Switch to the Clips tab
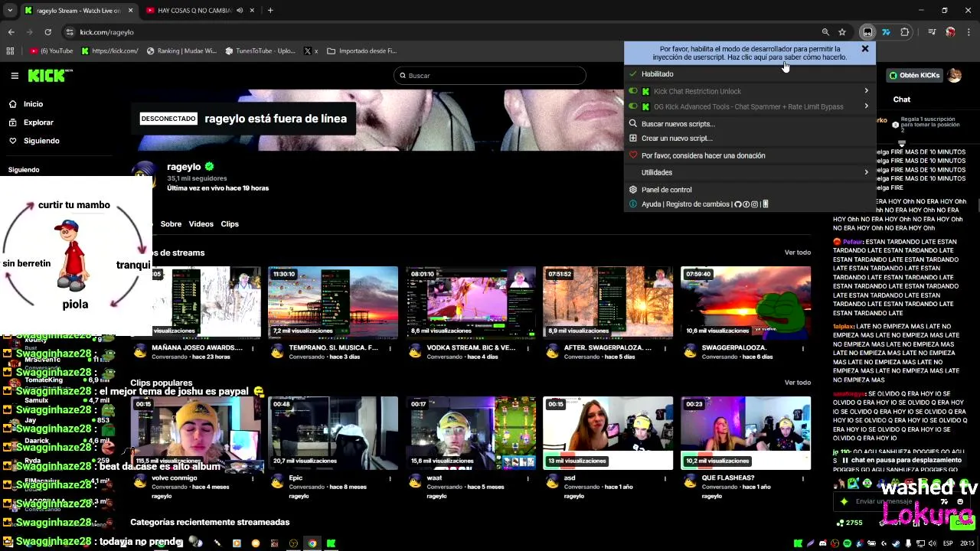The image size is (980, 551). pos(230,224)
